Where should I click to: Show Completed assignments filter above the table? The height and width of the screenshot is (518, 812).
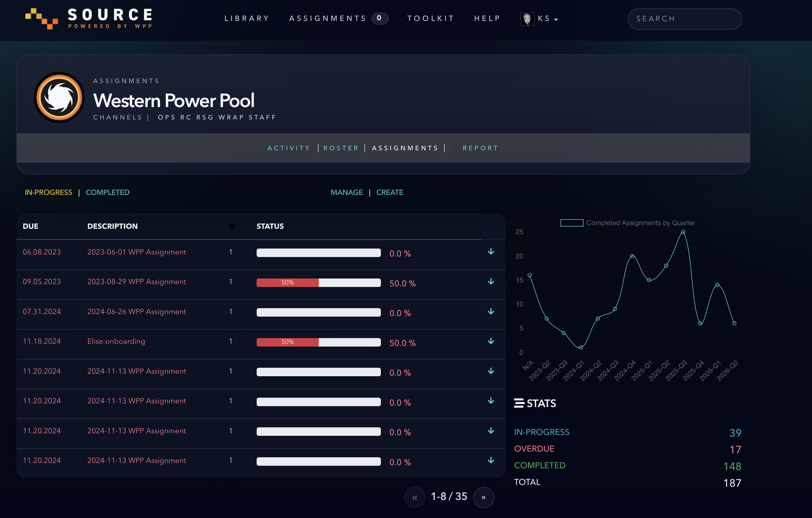[x=108, y=192]
